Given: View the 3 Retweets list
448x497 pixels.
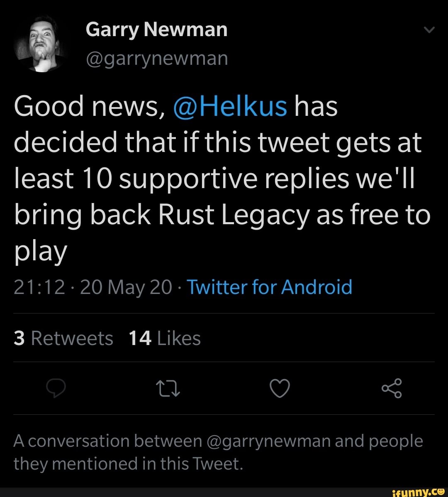Looking at the screenshot, I should pyautogui.click(x=63, y=338).
